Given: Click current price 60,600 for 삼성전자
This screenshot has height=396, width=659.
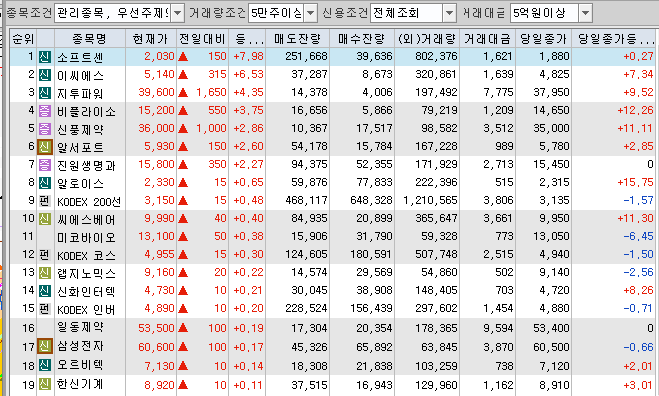Looking at the screenshot, I should pyautogui.click(x=156, y=347).
